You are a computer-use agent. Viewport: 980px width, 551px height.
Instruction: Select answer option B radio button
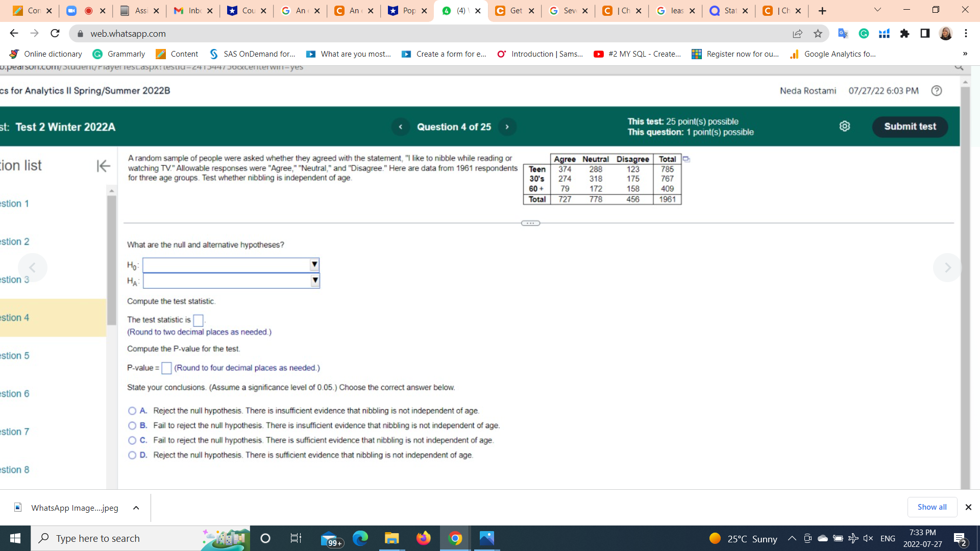(132, 425)
